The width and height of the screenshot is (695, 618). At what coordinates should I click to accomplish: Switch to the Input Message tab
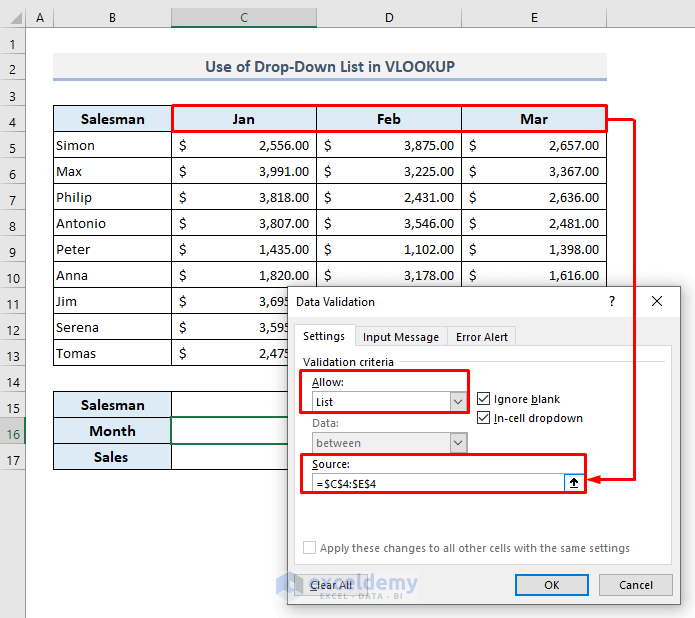[401, 337]
